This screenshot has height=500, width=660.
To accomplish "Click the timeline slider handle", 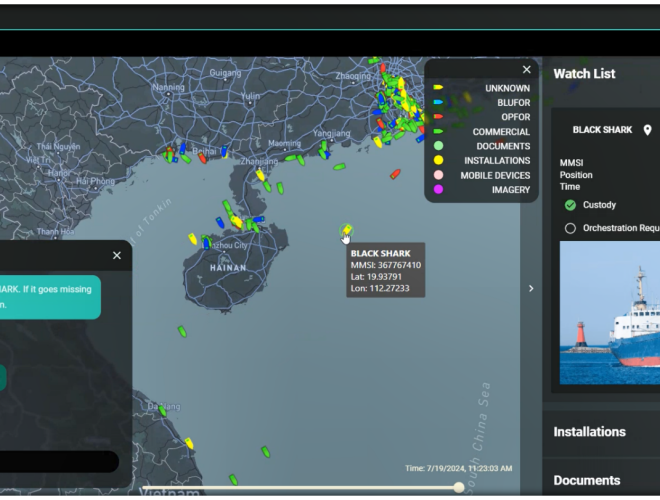I will [459, 487].
